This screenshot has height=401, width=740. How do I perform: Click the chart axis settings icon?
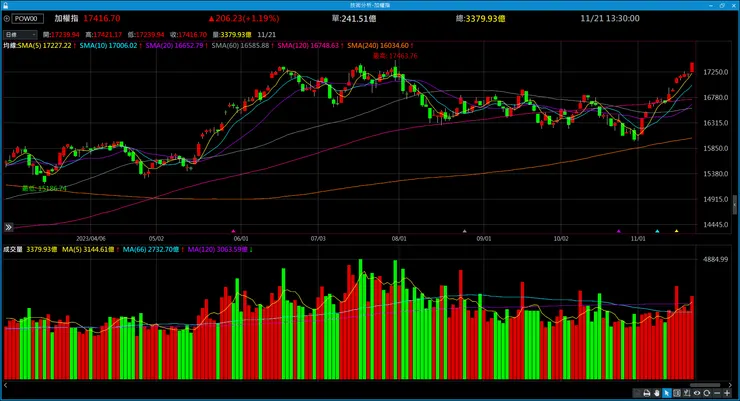tap(687, 393)
